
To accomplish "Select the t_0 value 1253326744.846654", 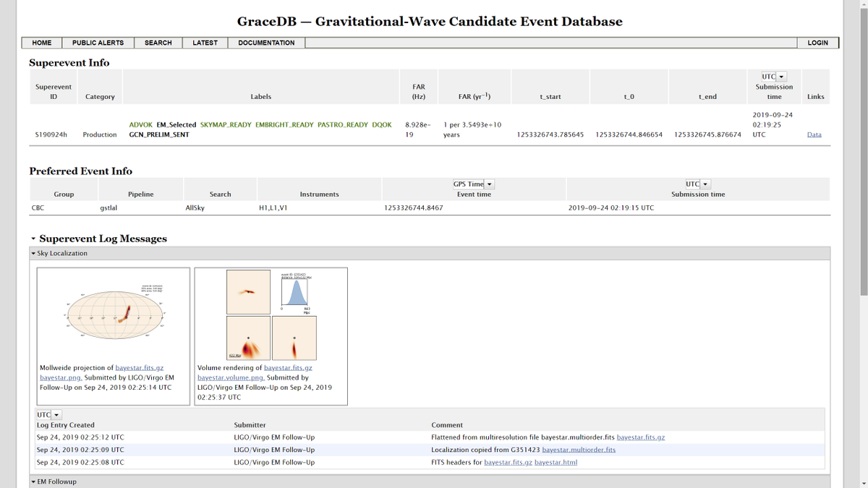I will pos(629,134).
